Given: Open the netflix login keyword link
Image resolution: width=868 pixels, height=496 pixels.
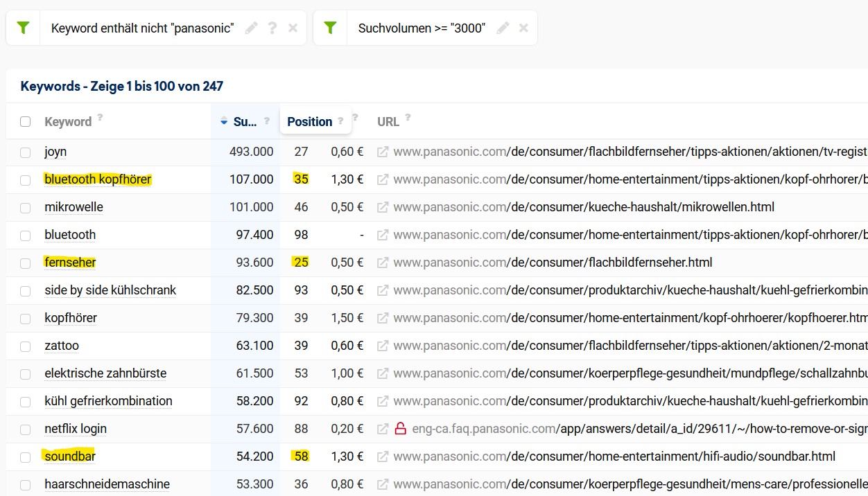Looking at the screenshot, I should point(76,429).
